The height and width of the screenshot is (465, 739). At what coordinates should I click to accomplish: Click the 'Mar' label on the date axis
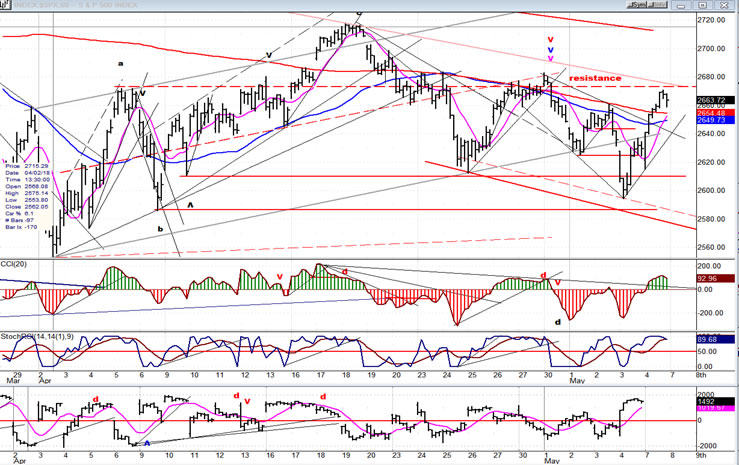(13, 381)
